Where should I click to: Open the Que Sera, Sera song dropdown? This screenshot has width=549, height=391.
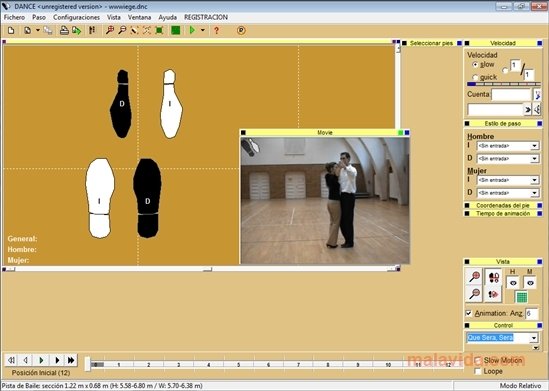(x=534, y=338)
